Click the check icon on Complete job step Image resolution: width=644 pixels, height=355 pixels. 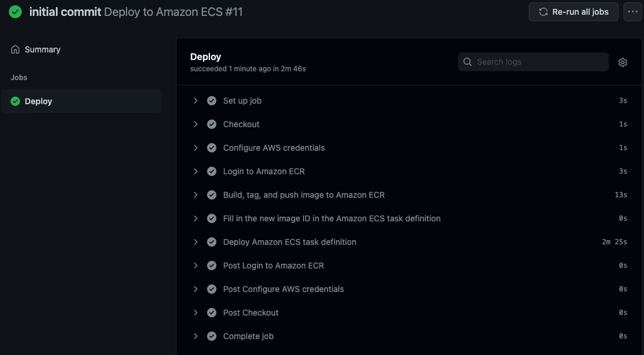tap(212, 336)
